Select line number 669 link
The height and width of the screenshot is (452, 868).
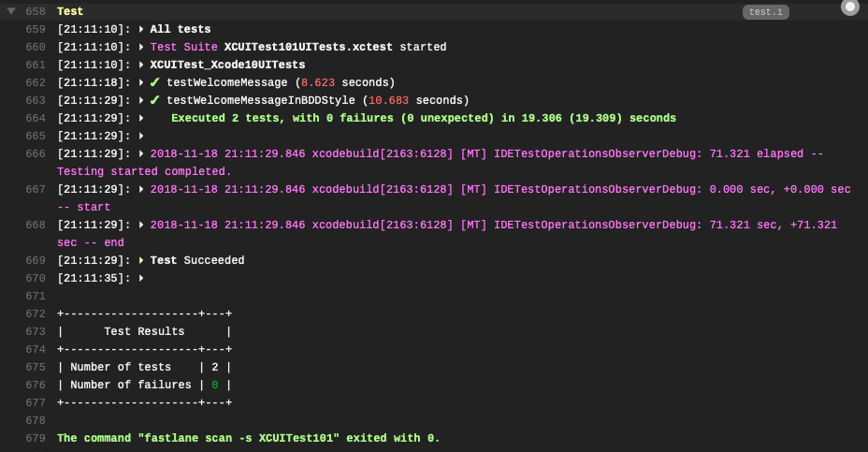36,260
